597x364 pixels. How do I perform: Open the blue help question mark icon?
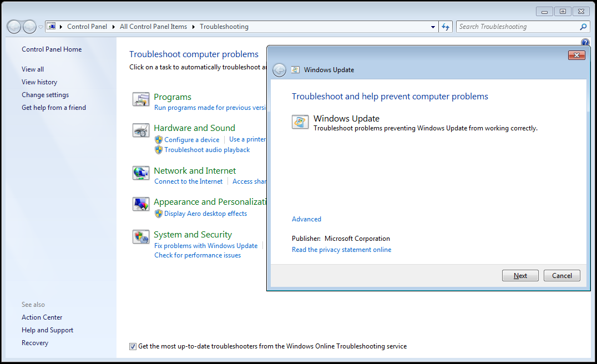(x=585, y=42)
